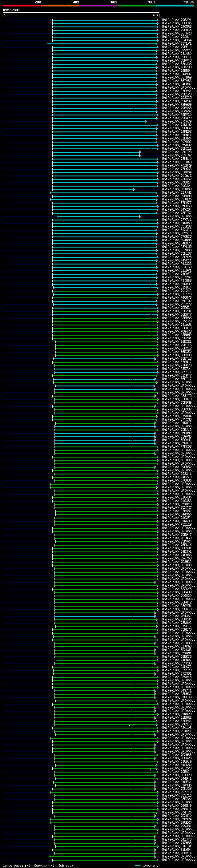This screenshot has width=197, height=868.
Task: Click the UniRef100_A0YQD2 label
Action: (176, 142)
